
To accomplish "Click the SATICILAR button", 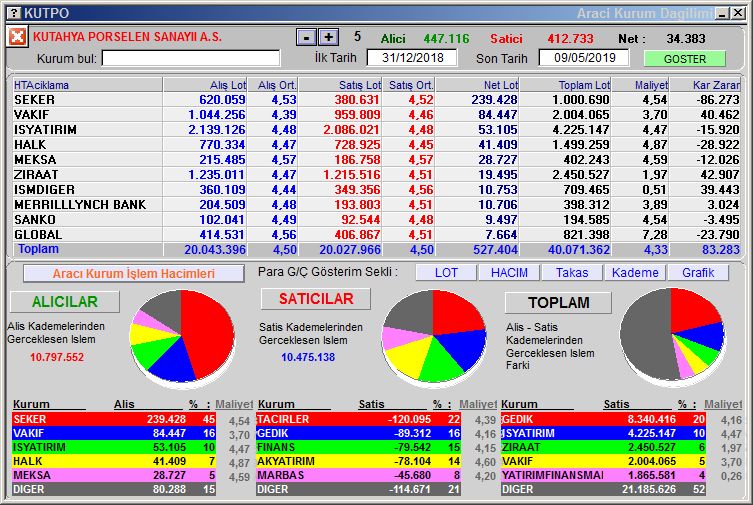I will coord(316,299).
